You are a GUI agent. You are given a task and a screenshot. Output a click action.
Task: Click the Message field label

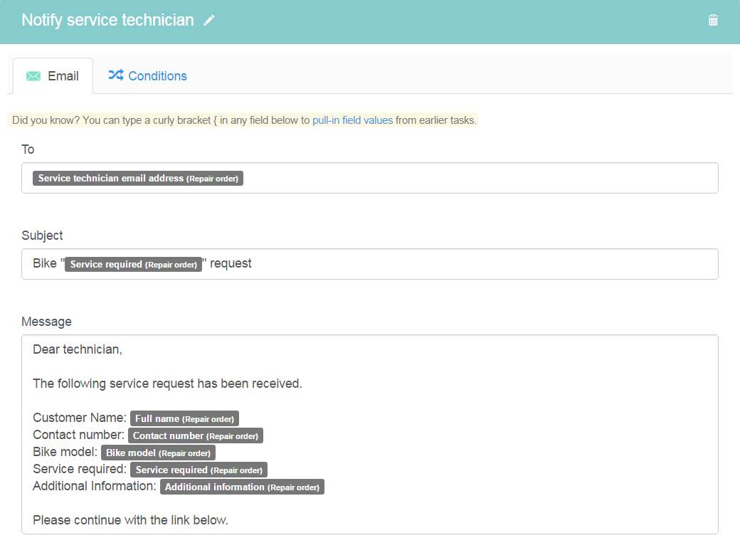47,322
